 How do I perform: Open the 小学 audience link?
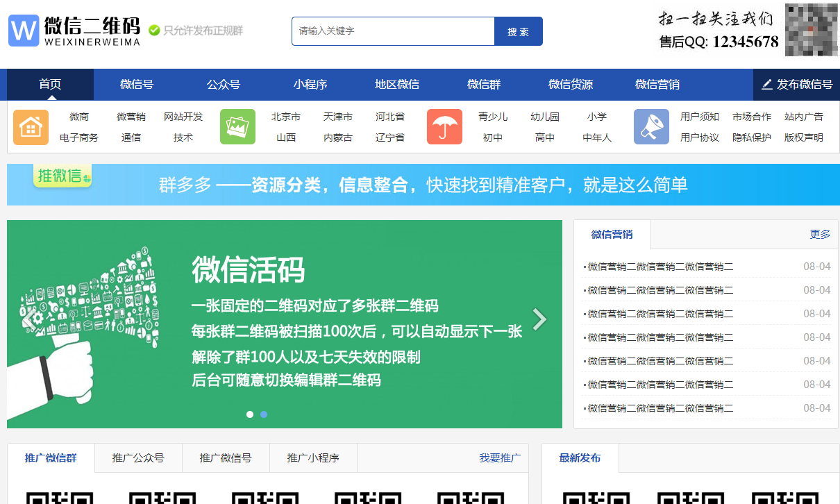click(x=597, y=117)
